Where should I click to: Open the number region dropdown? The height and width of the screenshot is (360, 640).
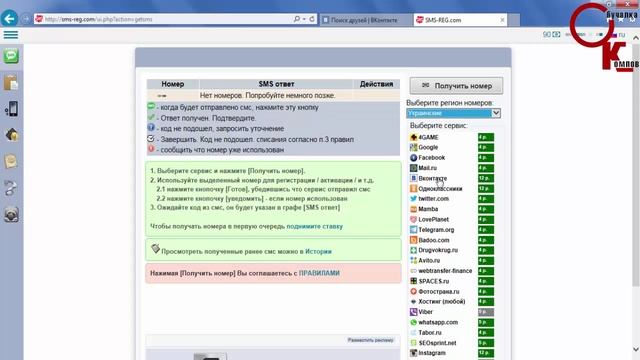click(x=453, y=113)
